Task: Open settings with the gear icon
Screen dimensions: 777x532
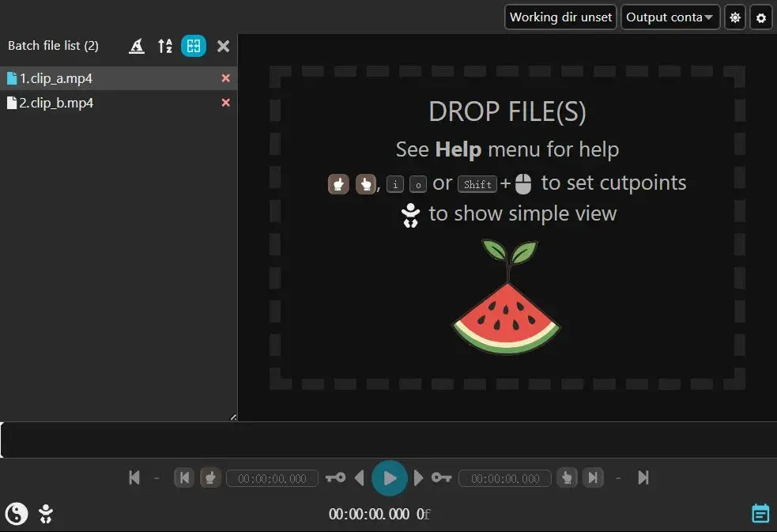Action: click(x=761, y=18)
